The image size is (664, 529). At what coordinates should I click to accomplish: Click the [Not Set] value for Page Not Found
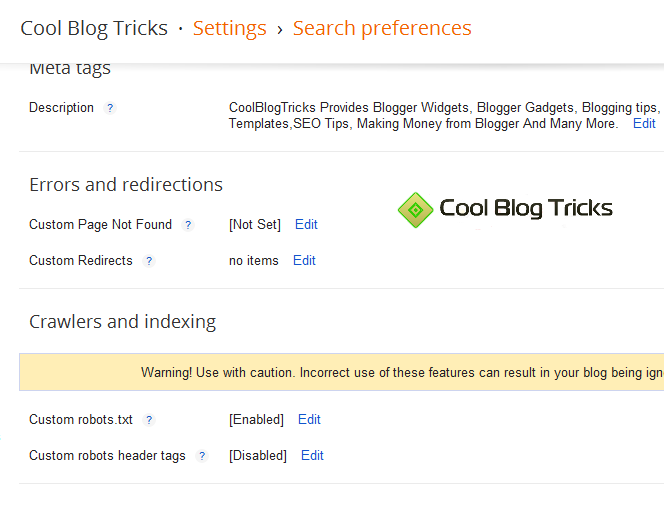click(x=255, y=225)
